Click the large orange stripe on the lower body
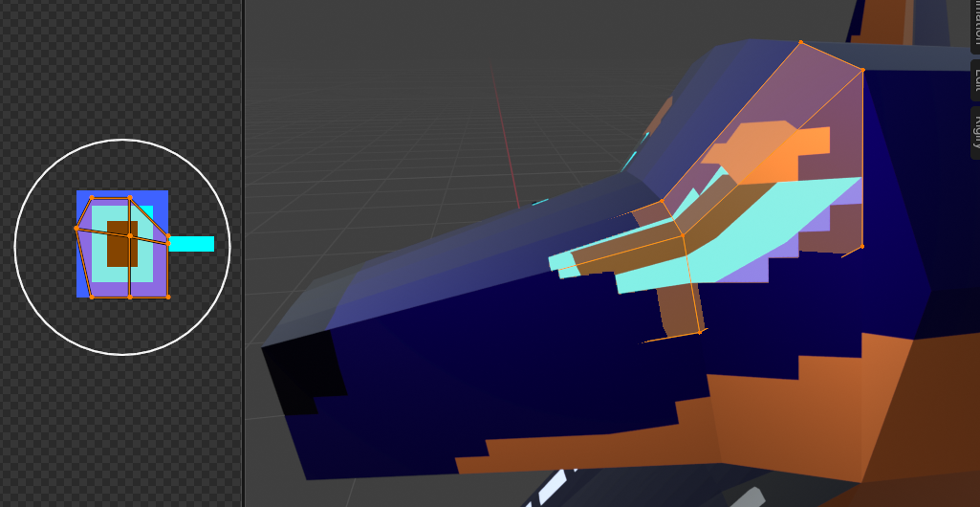This screenshot has height=507, width=980. click(x=813, y=402)
